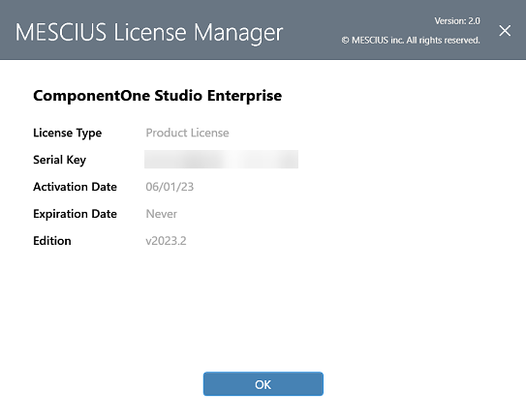This screenshot has width=526, height=420.
Task: Click the Activation Date value 06/01/23
Action: 170,187
